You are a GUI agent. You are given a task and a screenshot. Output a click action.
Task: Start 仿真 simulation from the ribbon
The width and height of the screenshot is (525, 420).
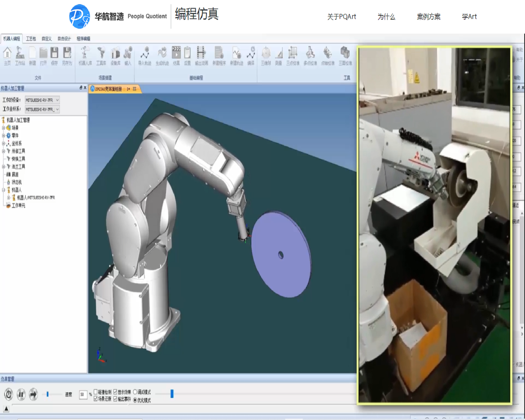(176, 55)
